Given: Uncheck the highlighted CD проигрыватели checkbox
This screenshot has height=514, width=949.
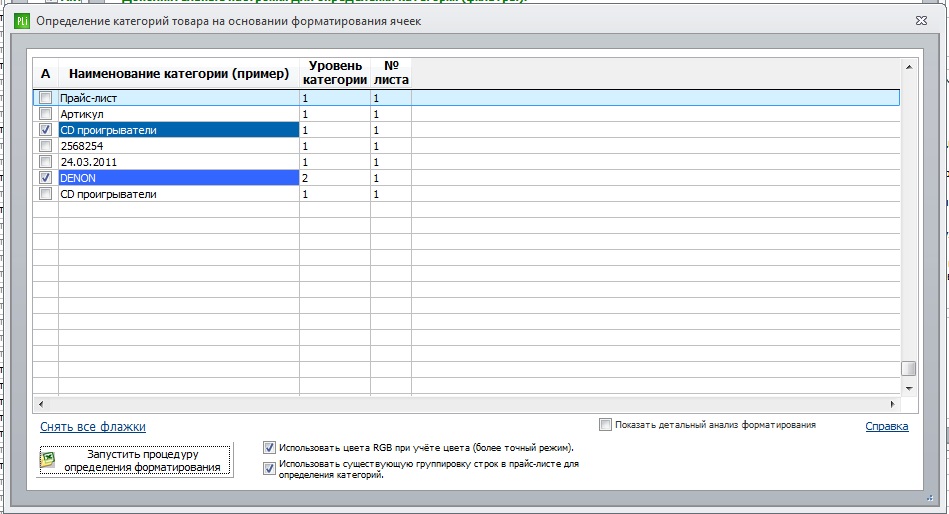Looking at the screenshot, I should (x=45, y=130).
